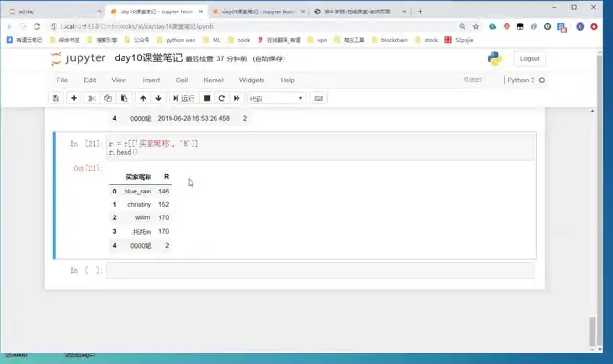Open the 52pojie bookmark

tap(459, 40)
